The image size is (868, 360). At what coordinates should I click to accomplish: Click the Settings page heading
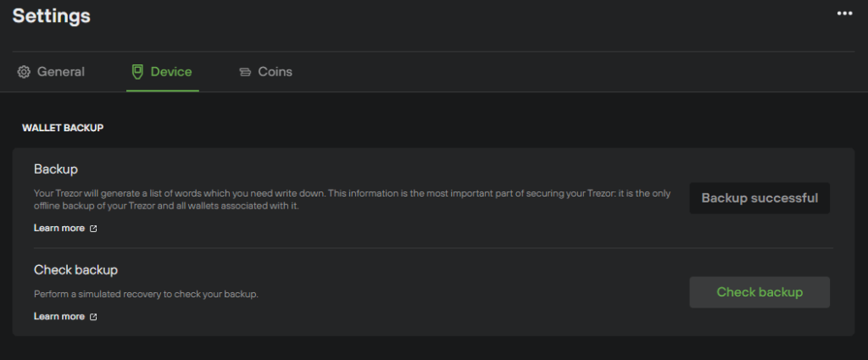tap(51, 15)
